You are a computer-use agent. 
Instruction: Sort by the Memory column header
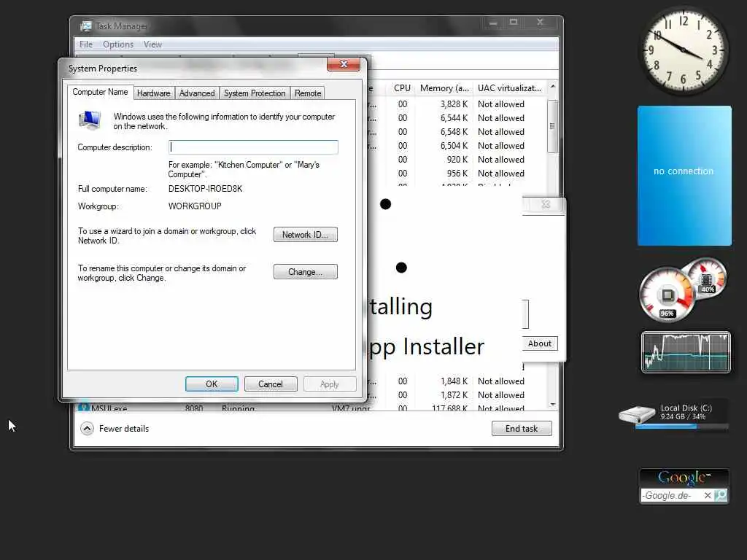point(444,88)
